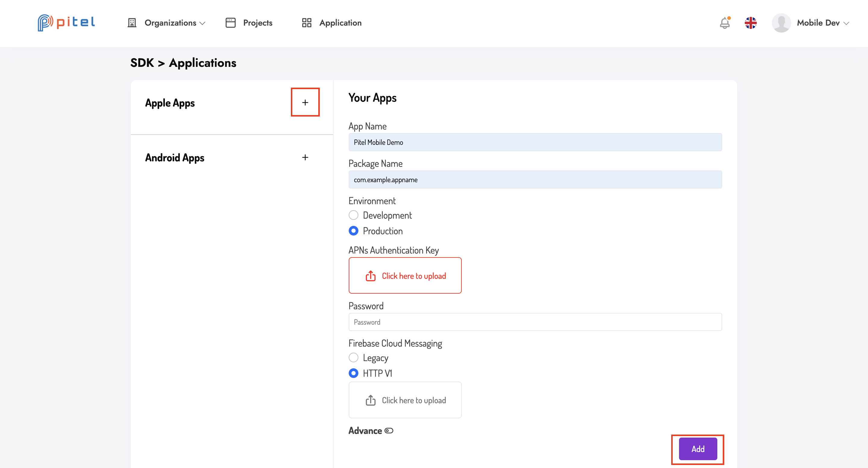Click the APNs upload icon button
This screenshot has width=868, height=468.
(x=369, y=276)
